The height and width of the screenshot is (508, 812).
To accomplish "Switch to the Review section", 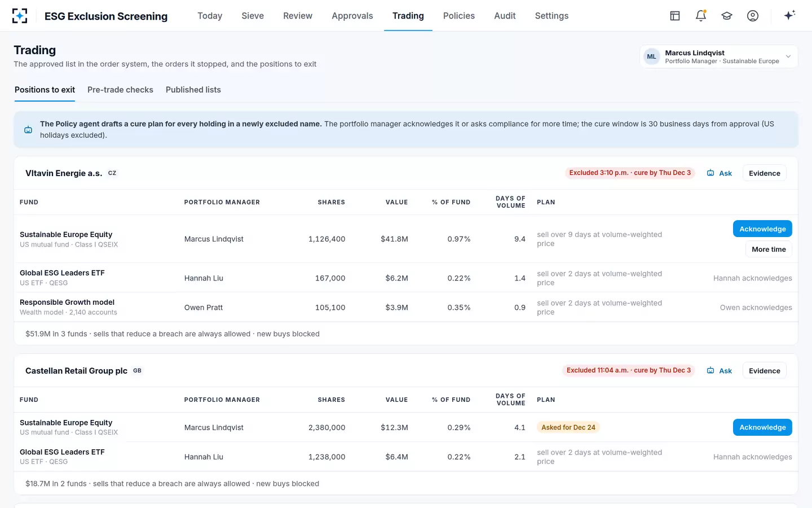I will tap(298, 16).
